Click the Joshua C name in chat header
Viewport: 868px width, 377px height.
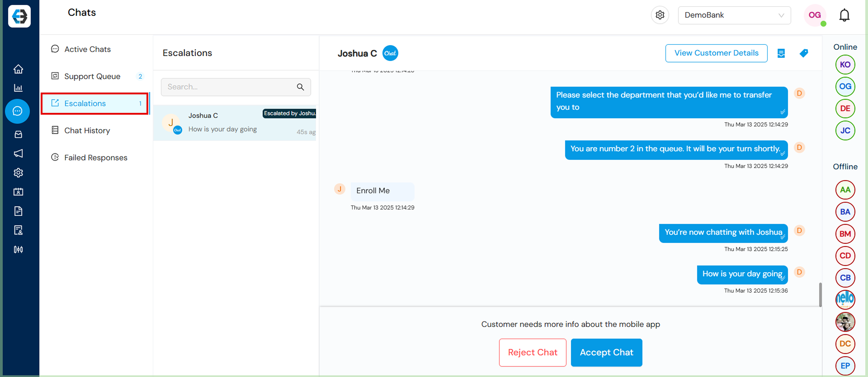[x=357, y=54]
